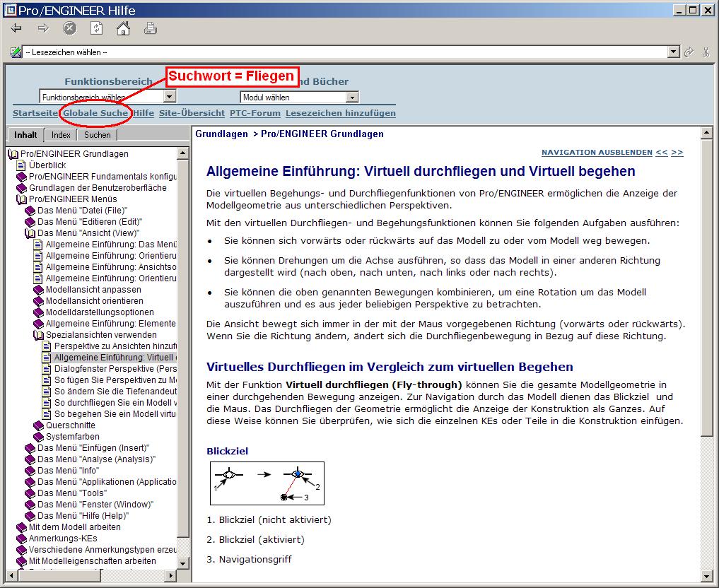This screenshot has height=588, width=719.
Task: Go back with the Back arrow icon
Action: (16, 28)
